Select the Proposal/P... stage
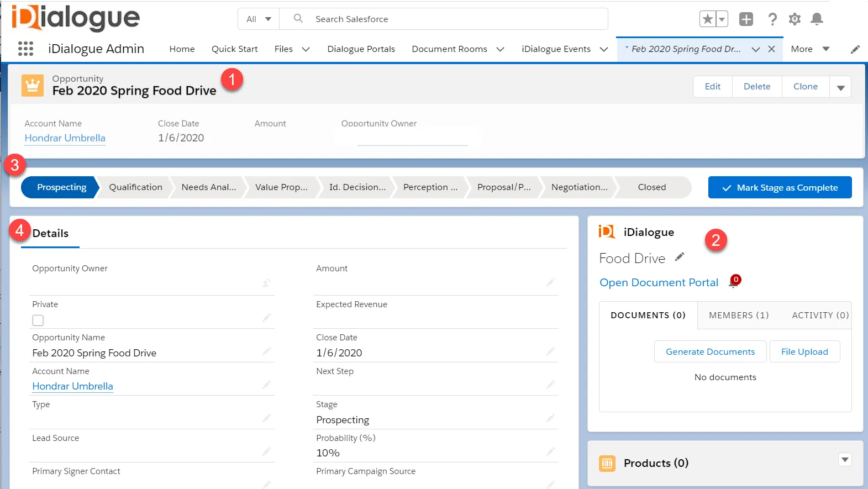The width and height of the screenshot is (868, 489). [x=504, y=187]
